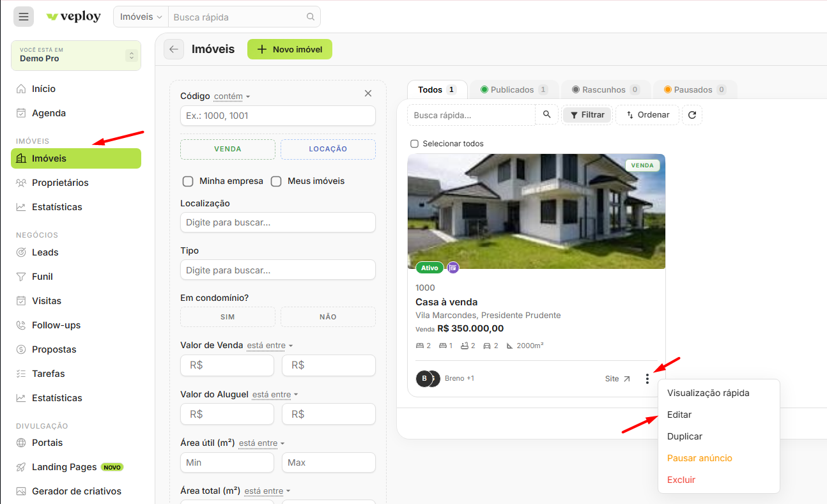This screenshot has width=827, height=504.
Task: Tick the Selecionar todos checkbox
Action: pos(414,144)
